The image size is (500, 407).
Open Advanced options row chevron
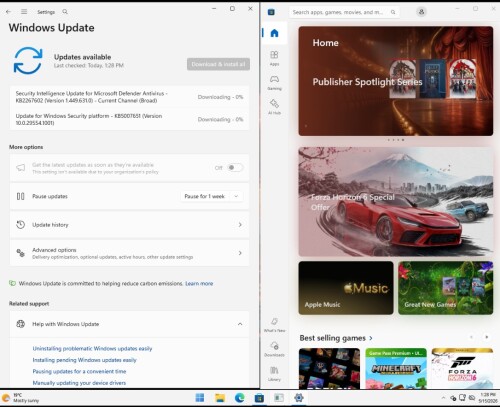click(x=240, y=253)
